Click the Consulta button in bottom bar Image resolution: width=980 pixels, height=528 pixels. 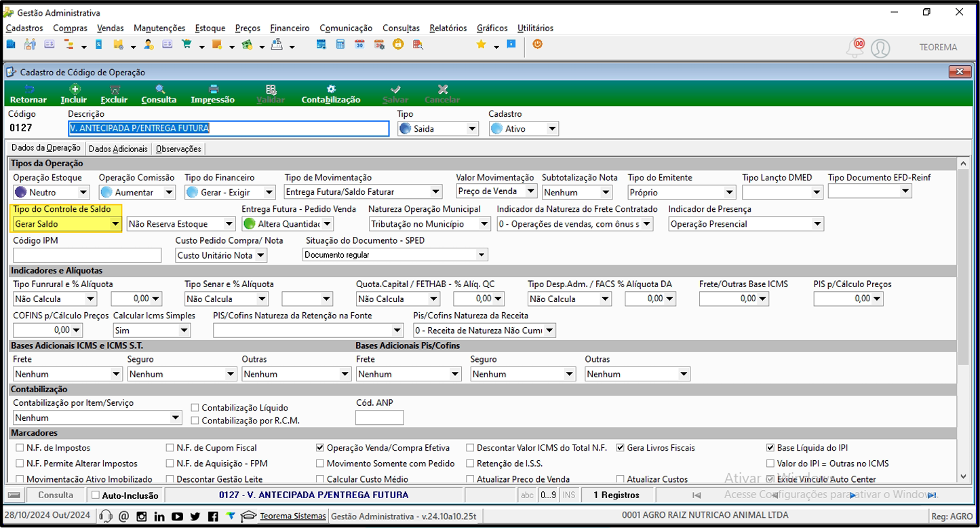(56, 495)
